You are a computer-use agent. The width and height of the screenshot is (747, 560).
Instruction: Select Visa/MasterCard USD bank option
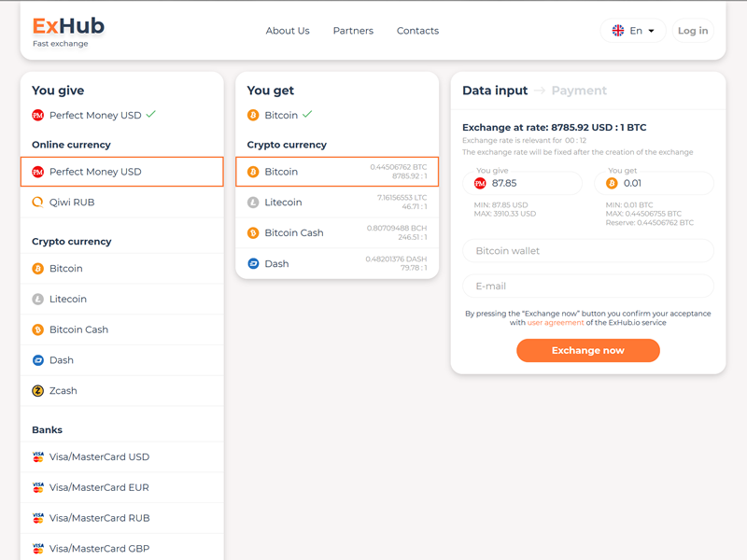pyautogui.click(x=122, y=456)
